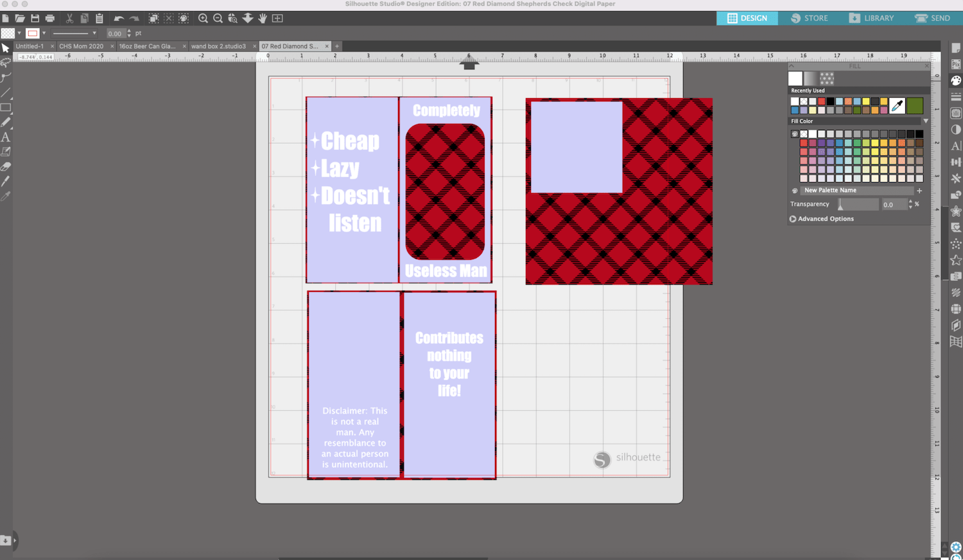Open the line color dropdown arrow
This screenshot has height=560, width=963.
(x=44, y=33)
